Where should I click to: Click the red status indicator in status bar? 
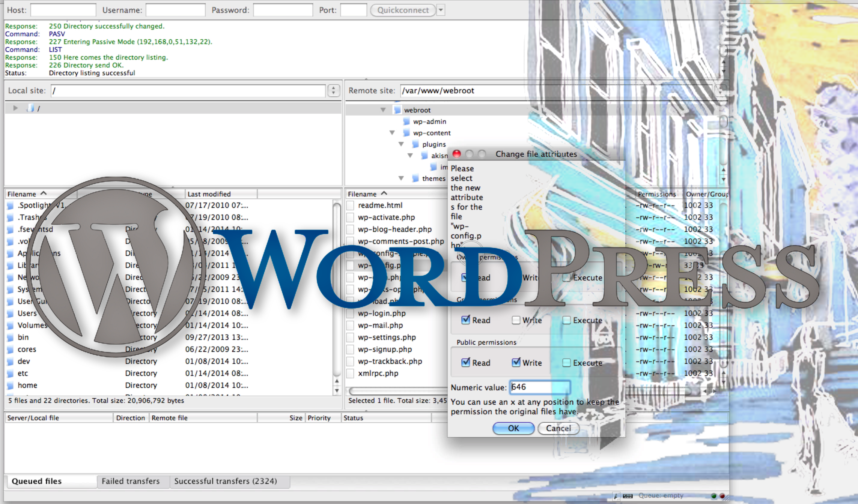coord(722,496)
